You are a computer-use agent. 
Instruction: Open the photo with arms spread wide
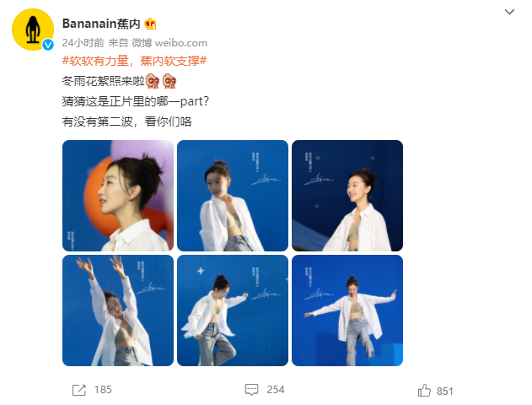[x=347, y=310]
